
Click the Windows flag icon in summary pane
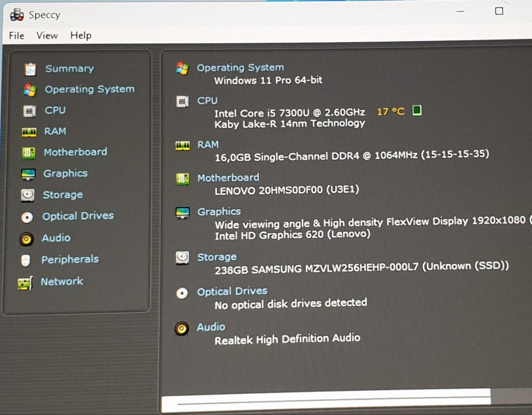182,69
